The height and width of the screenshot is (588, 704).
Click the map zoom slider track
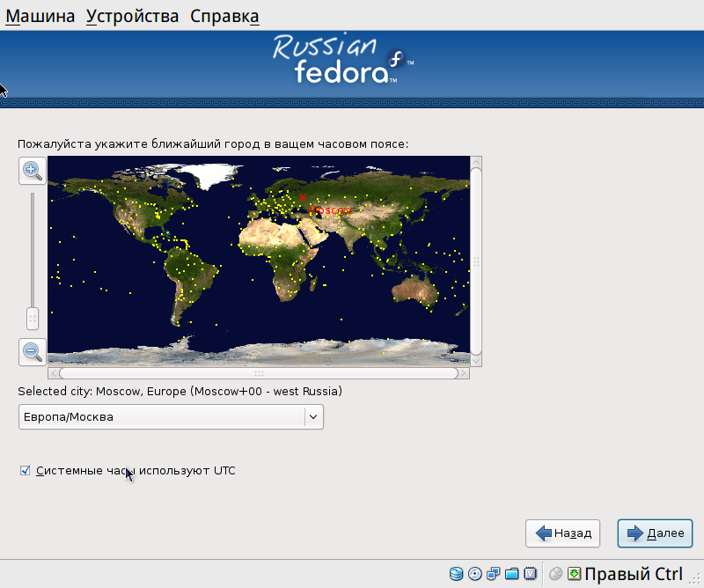point(33,249)
